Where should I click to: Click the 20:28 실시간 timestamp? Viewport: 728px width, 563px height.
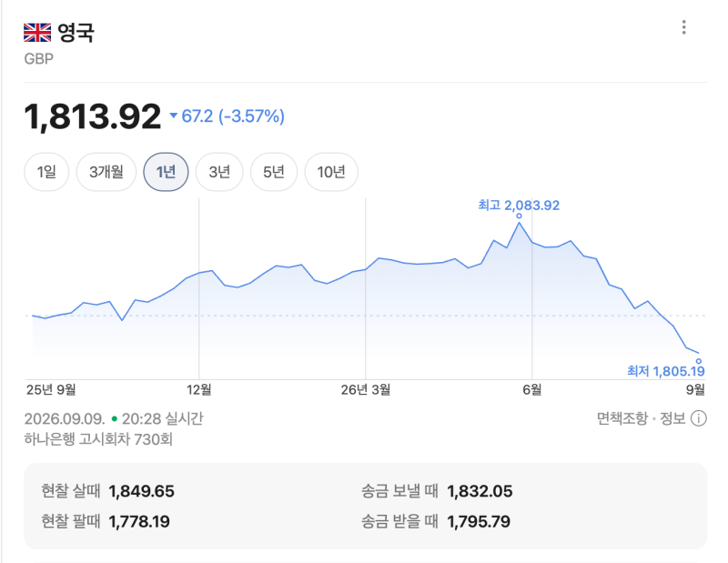[163, 419]
